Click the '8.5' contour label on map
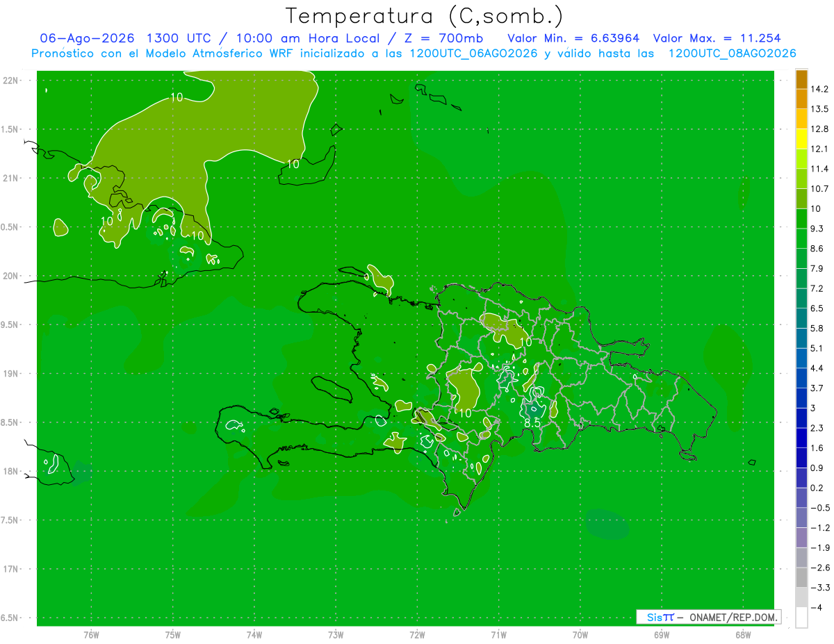 click(532, 422)
